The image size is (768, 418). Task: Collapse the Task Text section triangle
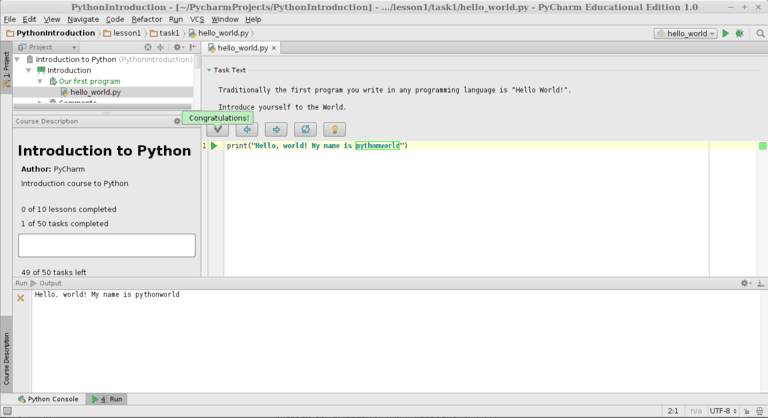pyautogui.click(x=209, y=70)
